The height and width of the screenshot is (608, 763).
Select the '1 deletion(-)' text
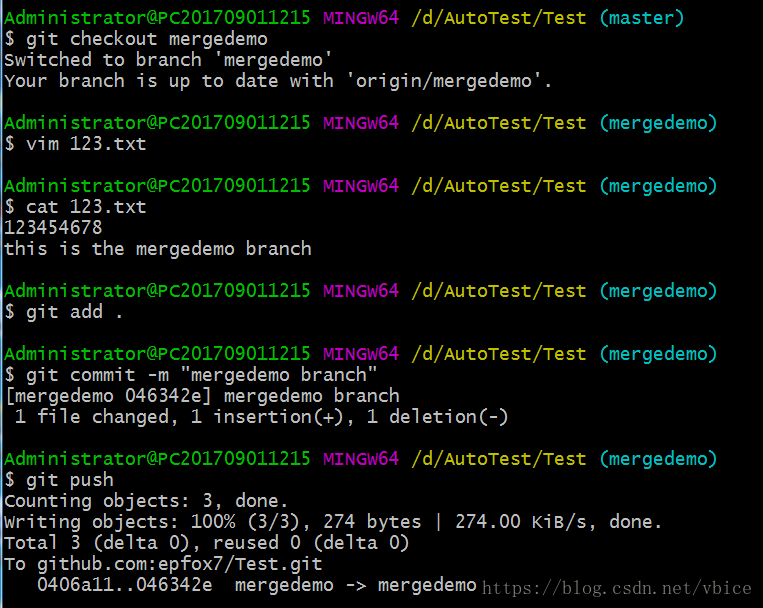pyautogui.click(x=437, y=417)
